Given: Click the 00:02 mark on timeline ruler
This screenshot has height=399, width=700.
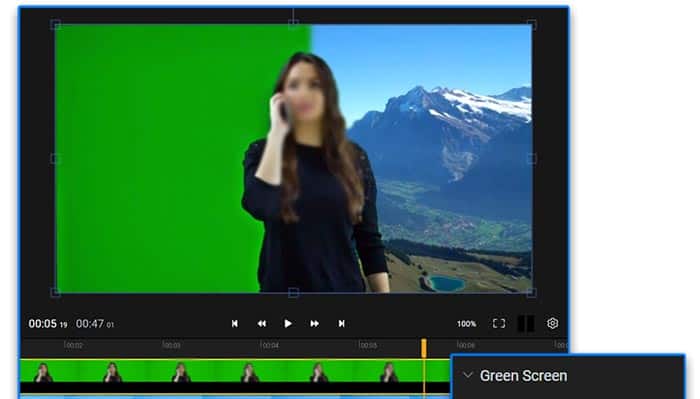Looking at the screenshot, I should [x=73, y=345].
